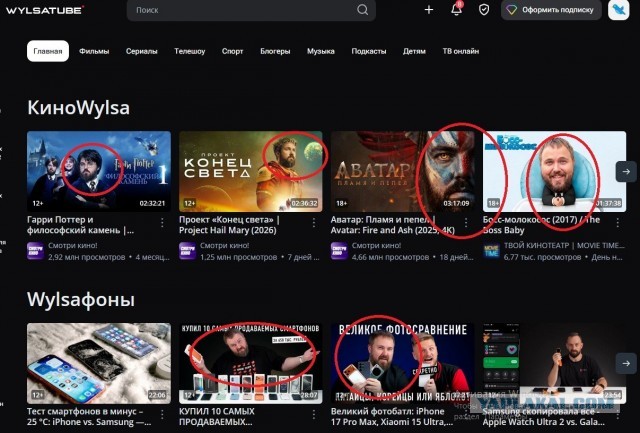
Task: Open more options for Avatar Fire and Ash
Action: pos(466,222)
